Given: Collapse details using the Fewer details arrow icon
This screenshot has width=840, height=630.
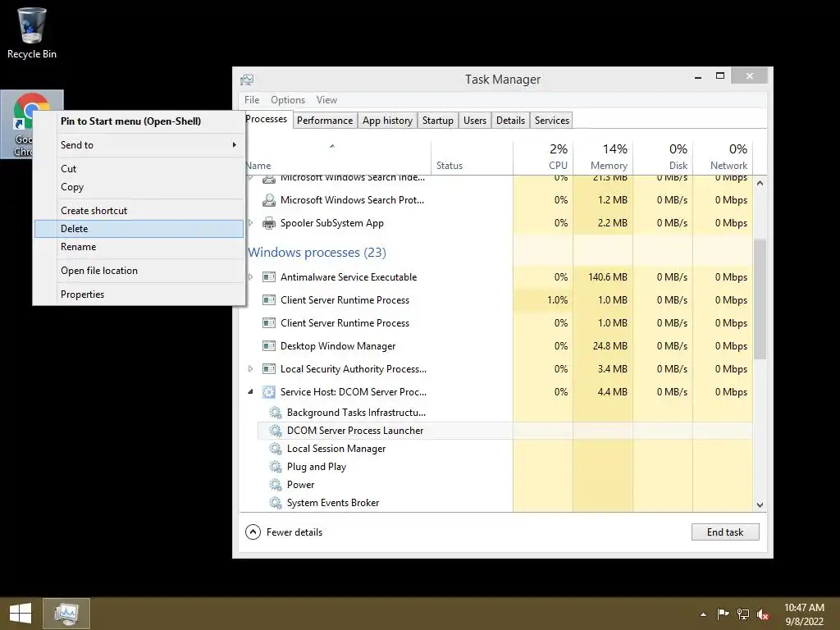Looking at the screenshot, I should pyautogui.click(x=253, y=532).
